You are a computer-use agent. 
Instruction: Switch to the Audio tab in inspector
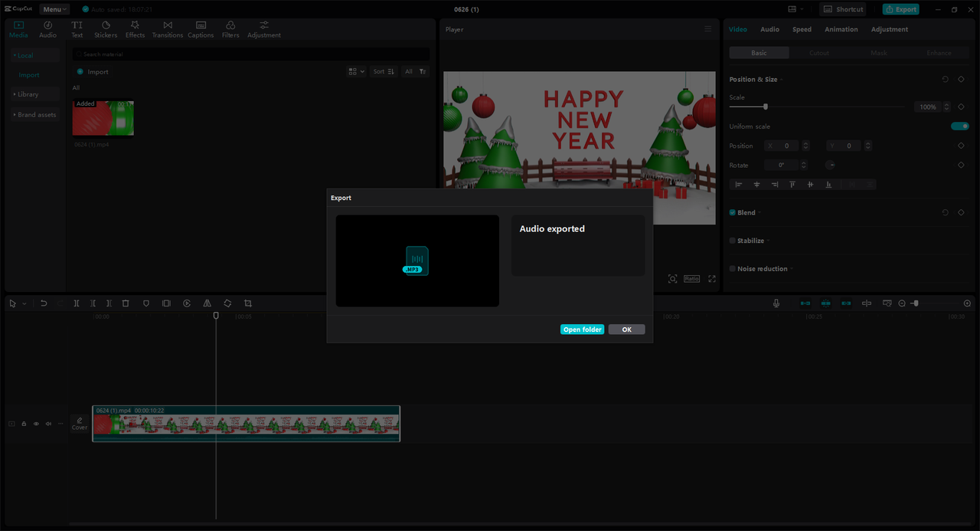[x=769, y=29]
